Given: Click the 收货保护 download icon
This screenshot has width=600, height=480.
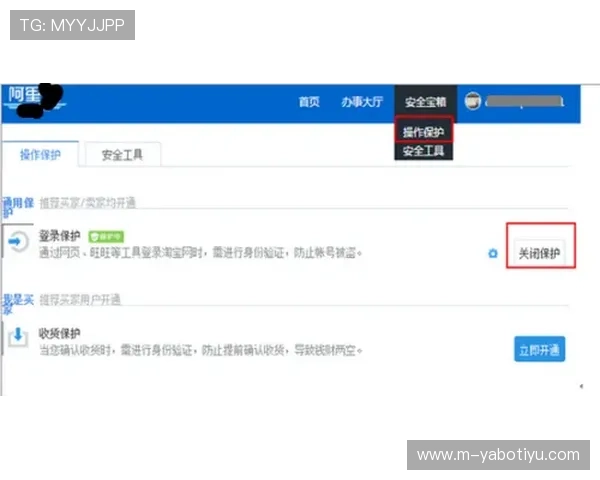Looking at the screenshot, I should (x=18, y=337).
